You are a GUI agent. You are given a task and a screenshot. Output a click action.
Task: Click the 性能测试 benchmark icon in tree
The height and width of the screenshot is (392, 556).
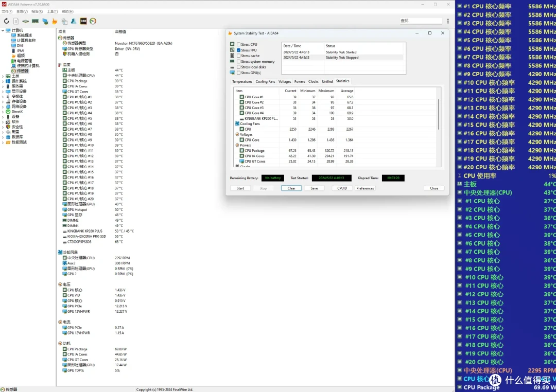tap(8, 142)
